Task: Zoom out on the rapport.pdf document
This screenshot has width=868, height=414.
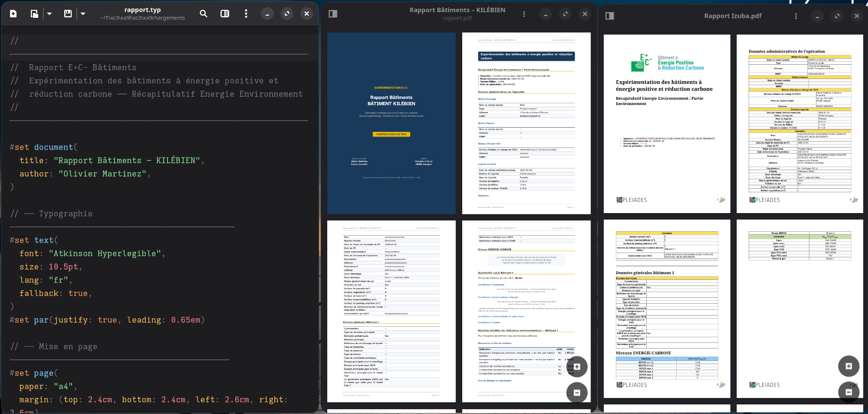Action: coord(577,393)
